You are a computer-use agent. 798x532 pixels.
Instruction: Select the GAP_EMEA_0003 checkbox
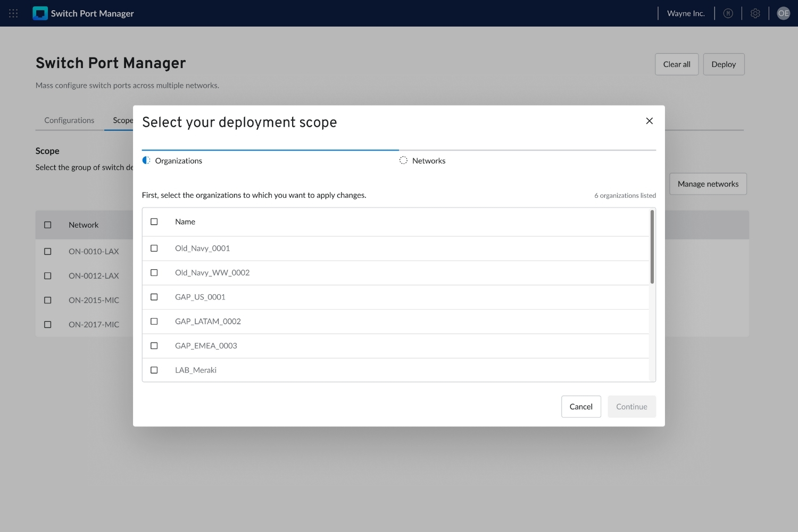pos(154,346)
